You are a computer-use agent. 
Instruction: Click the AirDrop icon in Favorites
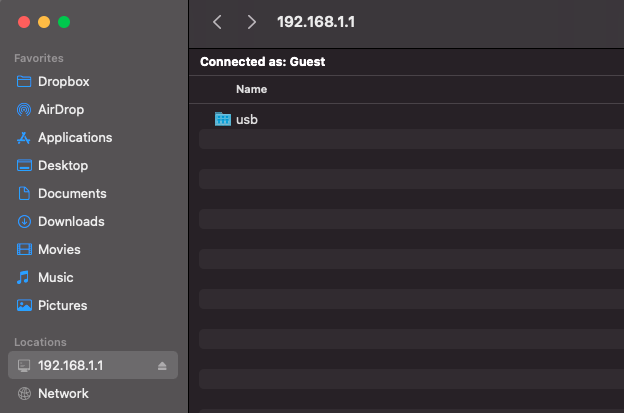point(24,109)
